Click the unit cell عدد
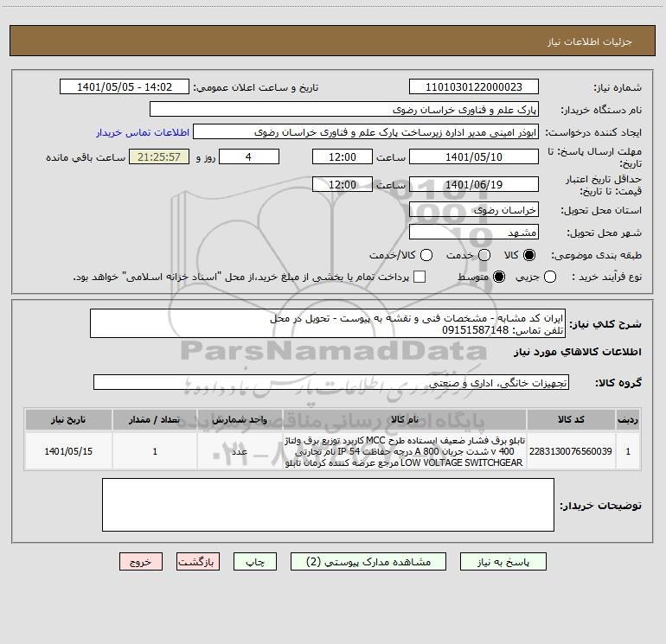 click(x=240, y=451)
